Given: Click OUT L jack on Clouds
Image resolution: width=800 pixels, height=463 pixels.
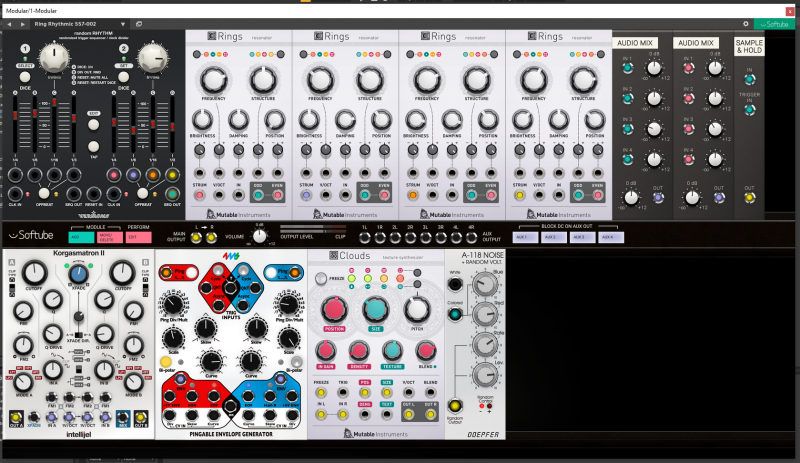Looking at the screenshot, I should (x=408, y=415).
